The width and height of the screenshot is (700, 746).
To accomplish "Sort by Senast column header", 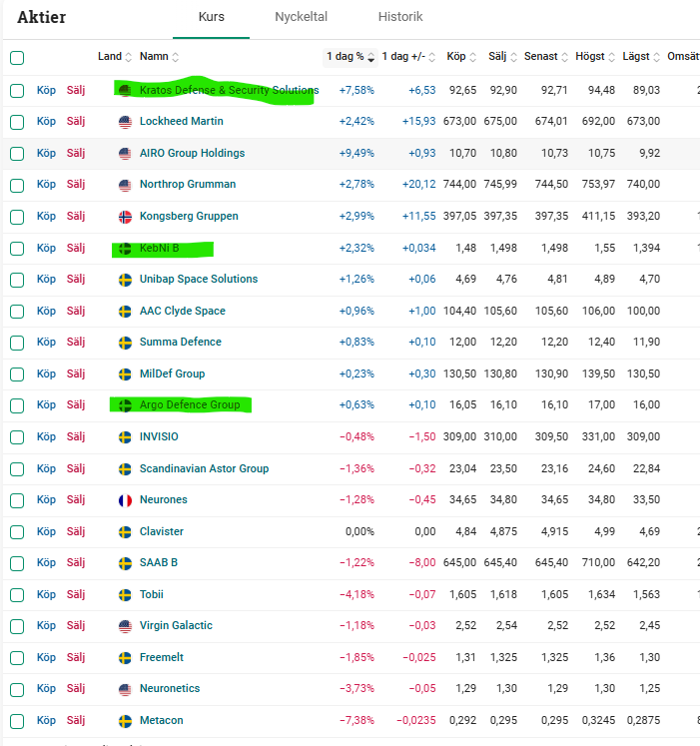I will click(x=546, y=57).
